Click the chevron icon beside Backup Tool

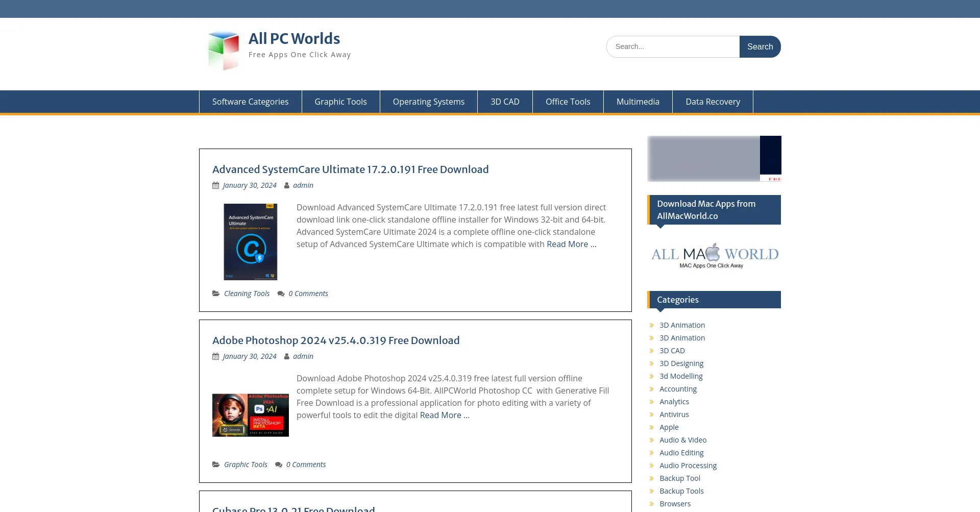[652, 478]
